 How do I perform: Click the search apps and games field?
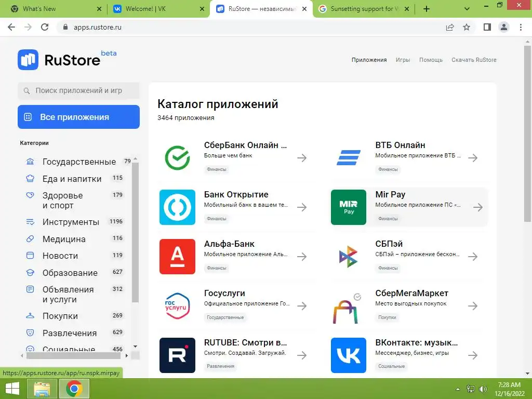(79, 90)
